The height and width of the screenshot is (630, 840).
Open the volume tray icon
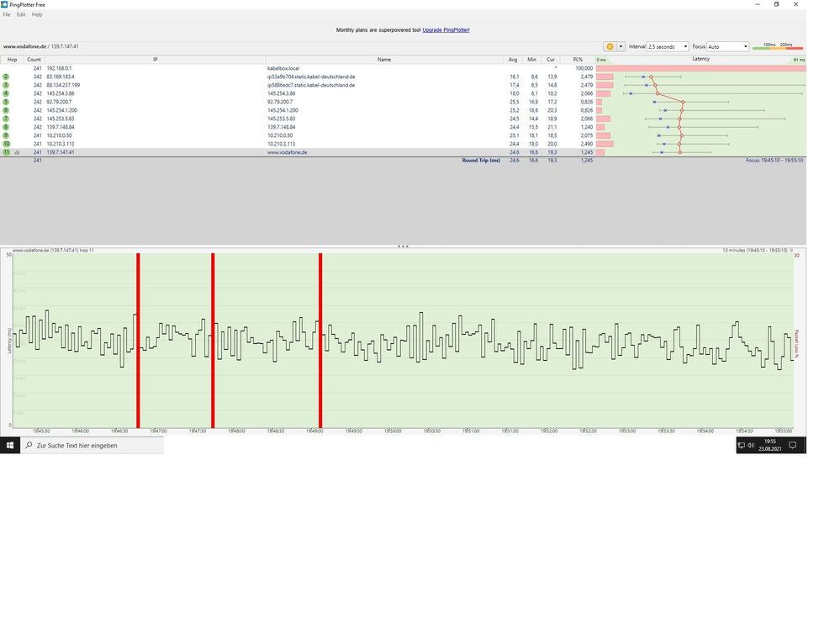pos(751,445)
